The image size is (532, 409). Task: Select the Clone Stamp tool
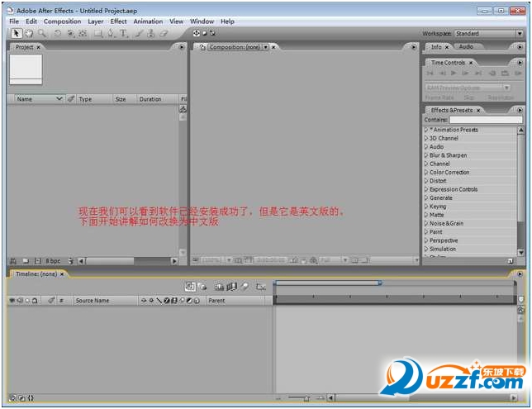click(151, 33)
